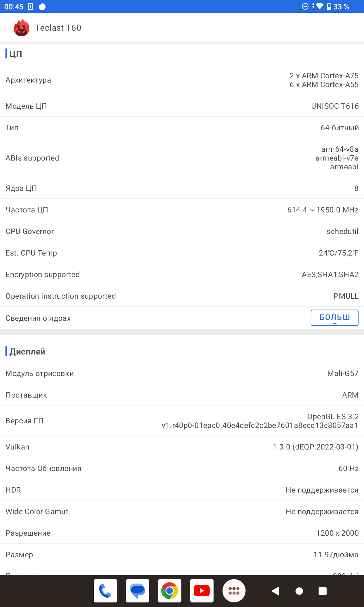Launch YouTube from the taskbar
This screenshot has width=364, height=607.
click(202, 591)
